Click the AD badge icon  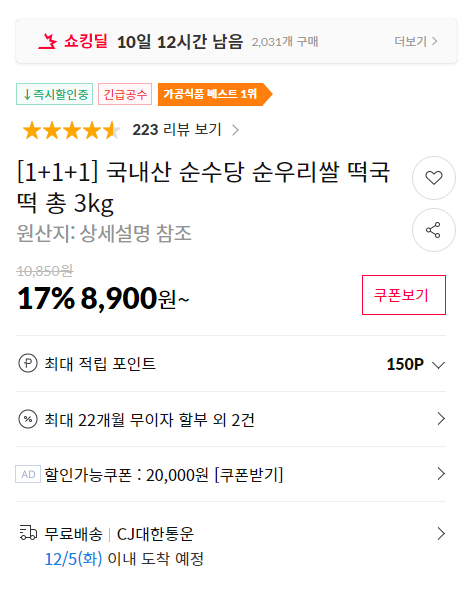pyautogui.click(x=28, y=474)
